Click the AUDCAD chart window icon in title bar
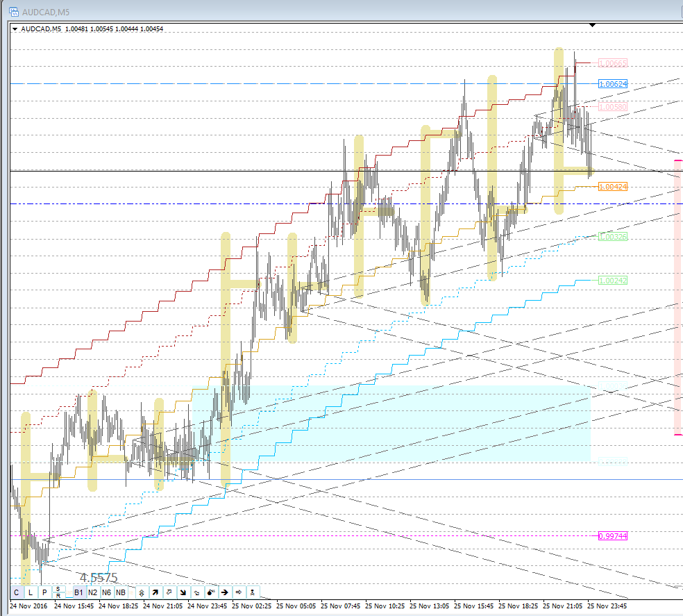 coord(14,12)
